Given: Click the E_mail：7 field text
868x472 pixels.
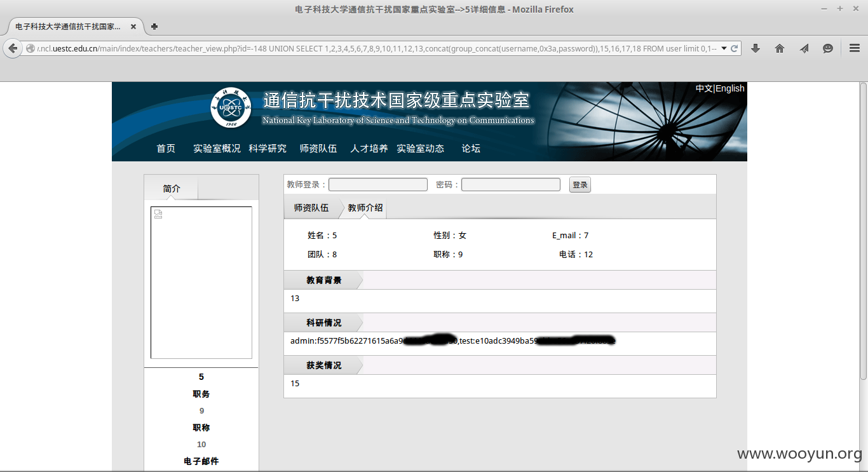Looking at the screenshot, I should click(x=571, y=236).
